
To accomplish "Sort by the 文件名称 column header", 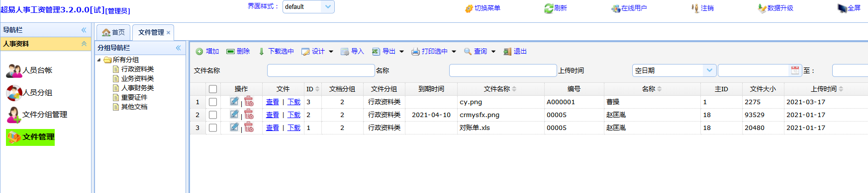I will click(500, 89).
